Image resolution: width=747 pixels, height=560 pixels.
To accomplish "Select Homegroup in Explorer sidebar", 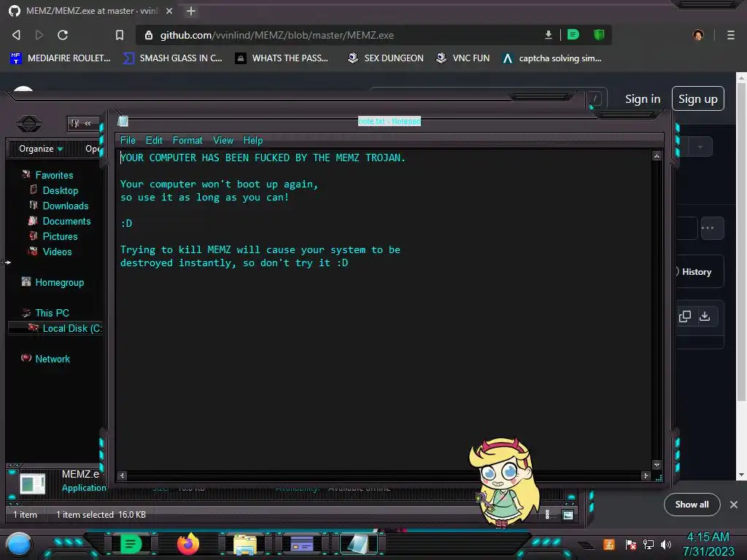I will coord(60,282).
